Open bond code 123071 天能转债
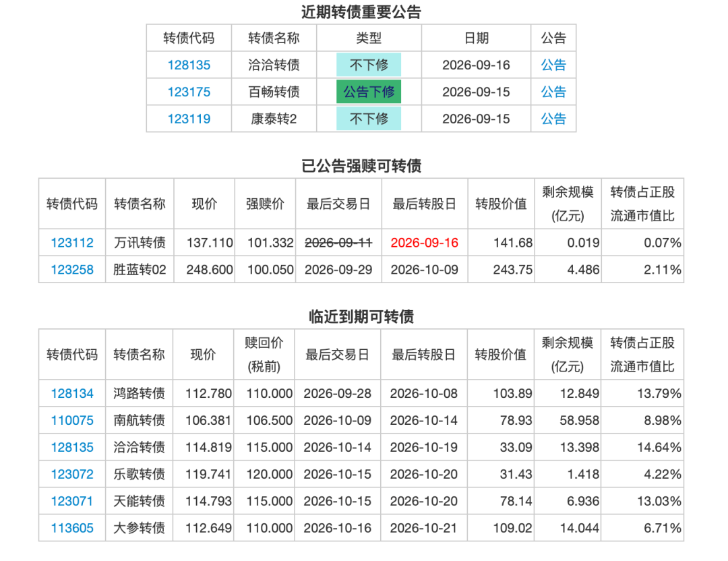The width and height of the screenshot is (728, 561). [x=72, y=502]
